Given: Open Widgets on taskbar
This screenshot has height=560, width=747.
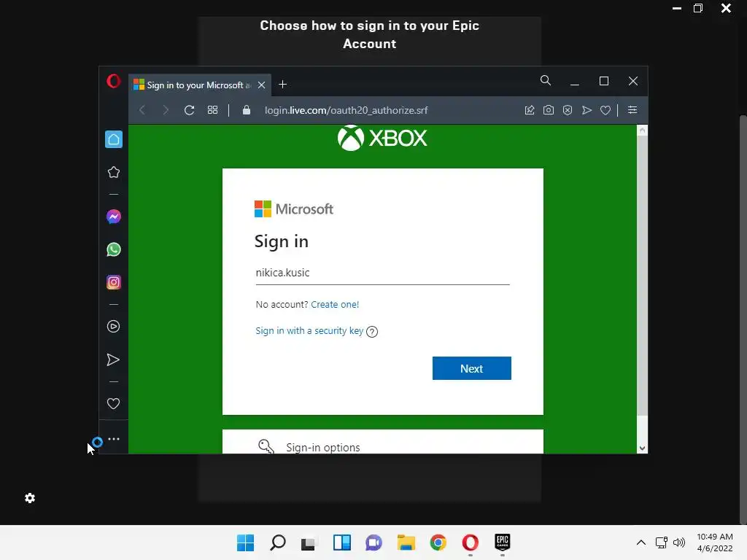Looking at the screenshot, I should point(341,542).
